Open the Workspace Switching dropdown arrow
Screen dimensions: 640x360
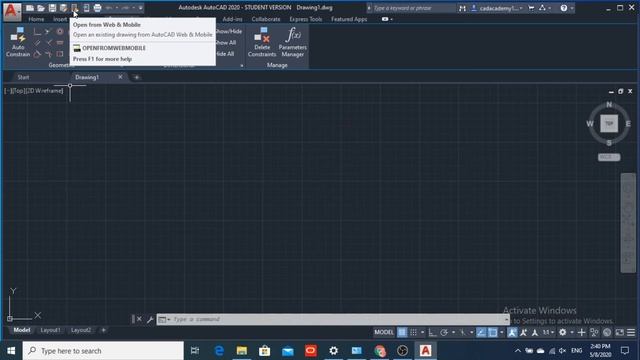572,332
